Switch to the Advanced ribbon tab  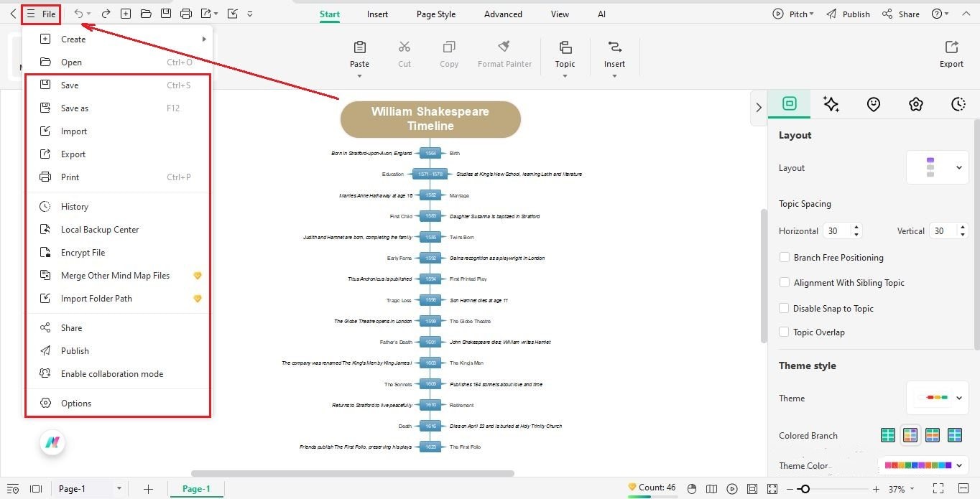[503, 14]
